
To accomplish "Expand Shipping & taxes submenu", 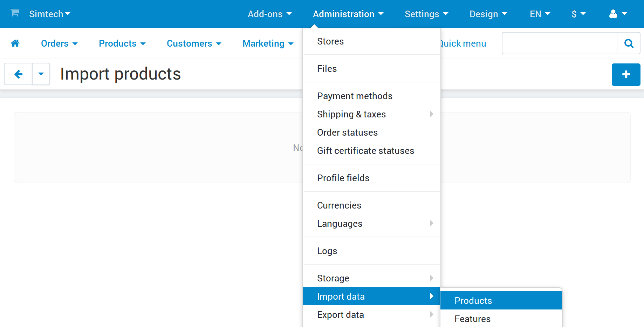I will click(x=371, y=114).
